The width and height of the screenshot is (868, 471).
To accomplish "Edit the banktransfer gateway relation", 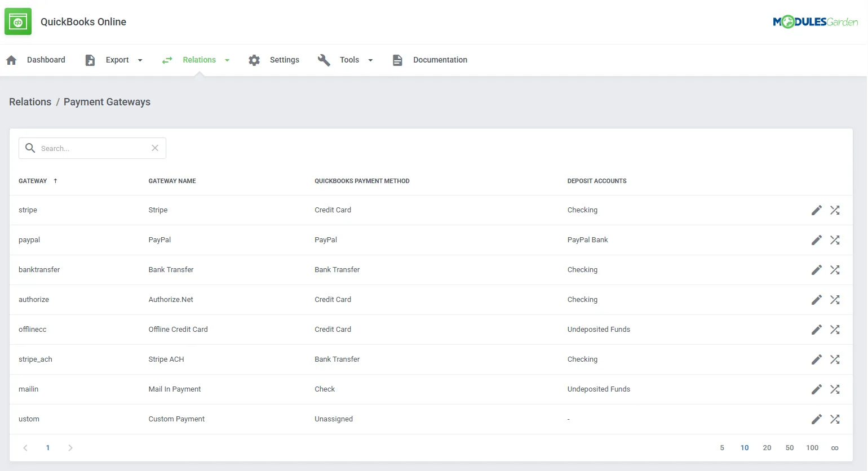I will (817, 270).
